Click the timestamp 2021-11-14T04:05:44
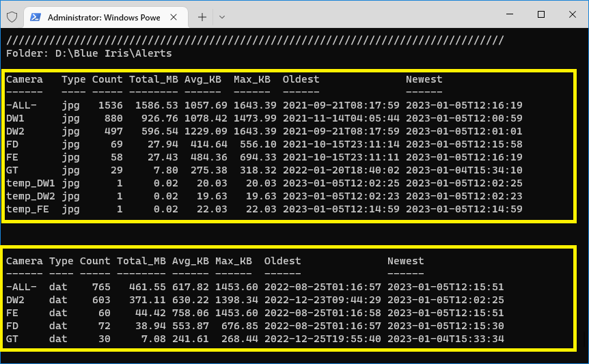The height and width of the screenshot is (364, 589). tap(341, 119)
